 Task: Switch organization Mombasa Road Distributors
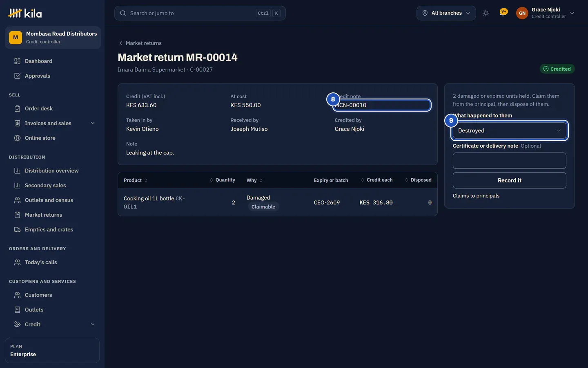click(x=53, y=38)
